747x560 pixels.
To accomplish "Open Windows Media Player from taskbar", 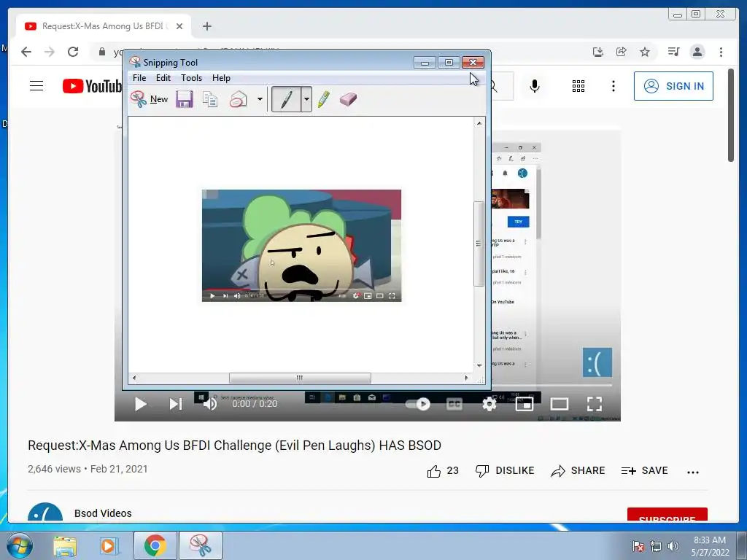I will 109,545.
